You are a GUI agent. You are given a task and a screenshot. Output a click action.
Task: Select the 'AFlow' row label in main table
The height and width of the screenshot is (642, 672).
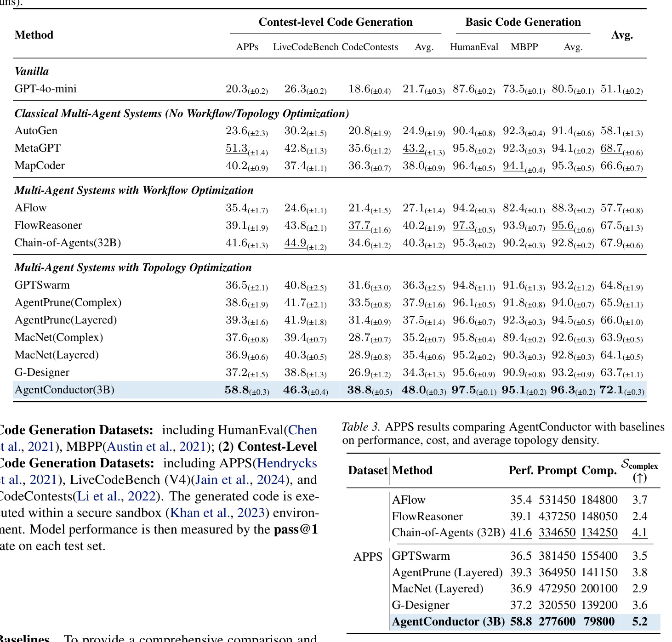pyautogui.click(x=31, y=208)
